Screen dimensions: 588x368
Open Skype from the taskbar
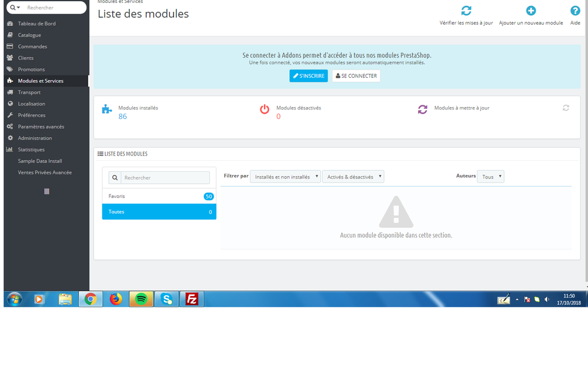tap(166, 299)
